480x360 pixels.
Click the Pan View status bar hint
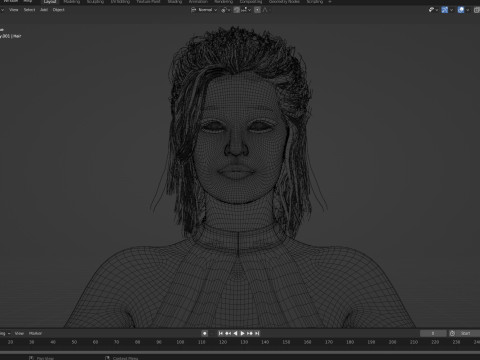coord(42,358)
